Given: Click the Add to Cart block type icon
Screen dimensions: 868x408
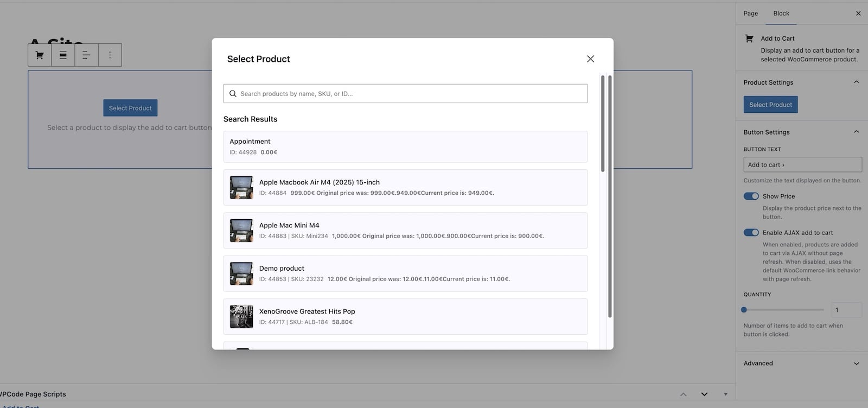Looking at the screenshot, I should (x=40, y=55).
